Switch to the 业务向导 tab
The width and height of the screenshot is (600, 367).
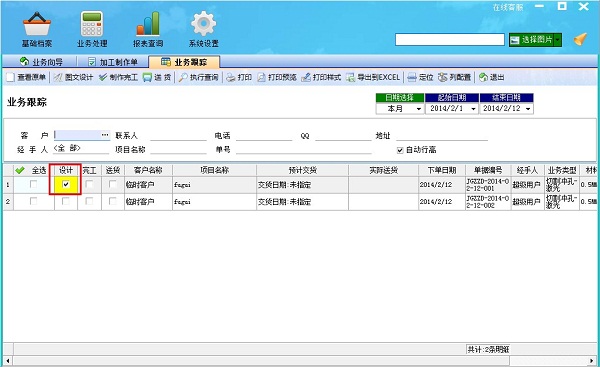[41, 62]
